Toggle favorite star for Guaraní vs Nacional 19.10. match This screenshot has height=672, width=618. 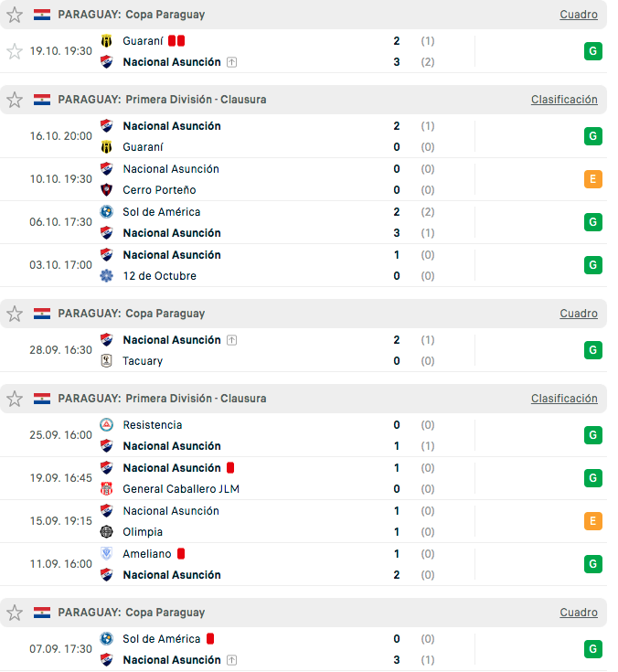click(x=15, y=51)
